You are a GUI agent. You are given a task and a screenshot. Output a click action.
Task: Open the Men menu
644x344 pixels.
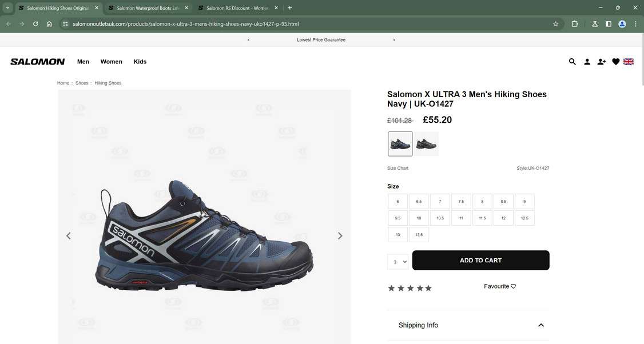pos(83,62)
